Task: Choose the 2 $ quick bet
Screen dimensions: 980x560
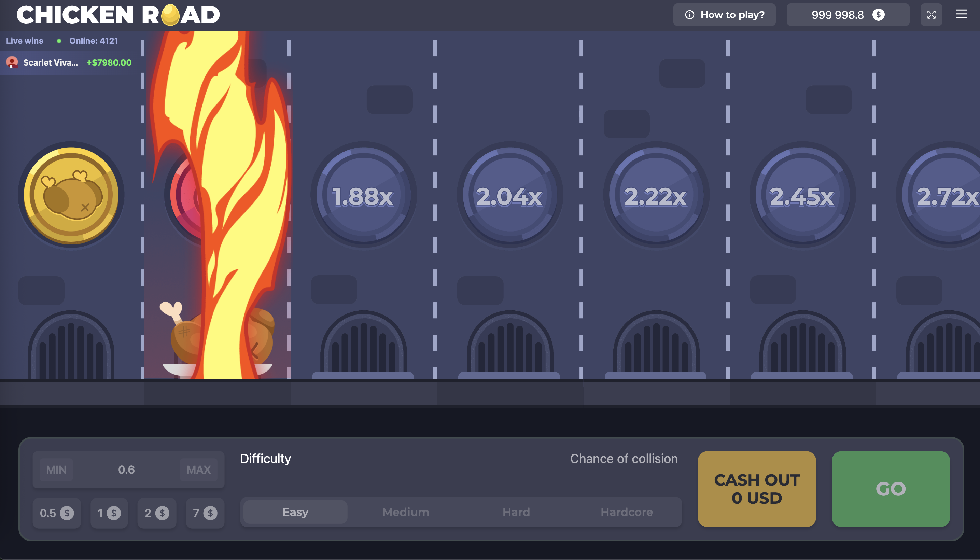Action: click(156, 513)
